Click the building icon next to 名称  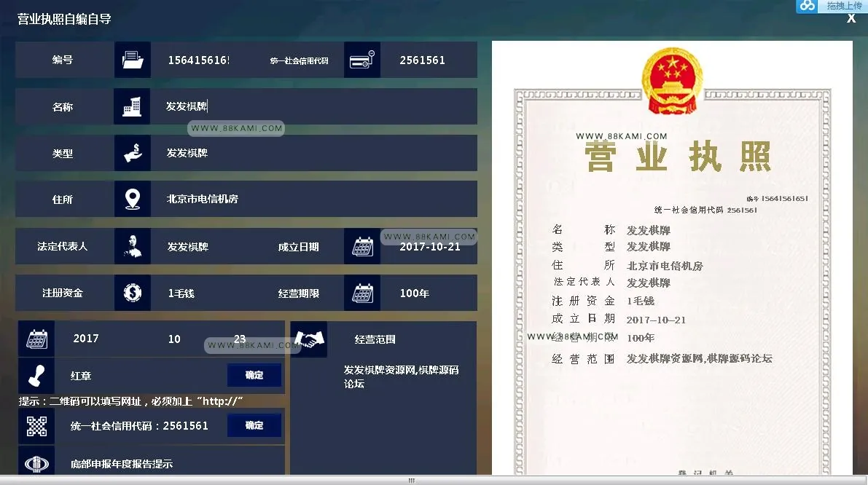[133, 106]
